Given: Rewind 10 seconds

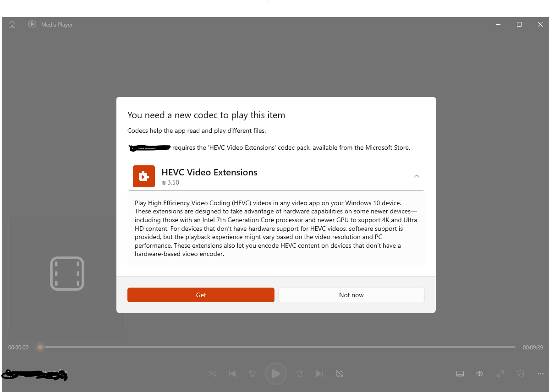Looking at the screenshot, I should pyautogui.click(x=252, y=374).
